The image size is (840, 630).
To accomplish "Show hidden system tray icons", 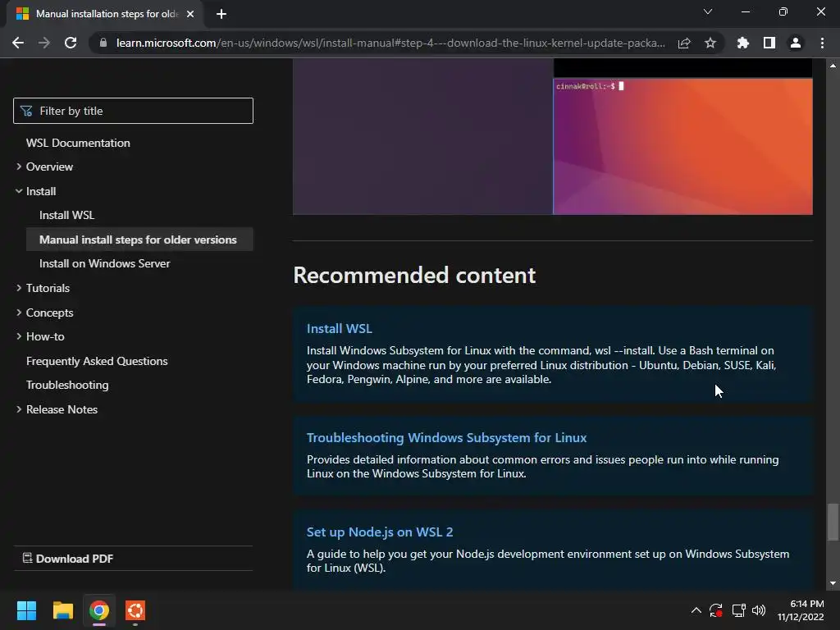I will [x=696, y=610].
